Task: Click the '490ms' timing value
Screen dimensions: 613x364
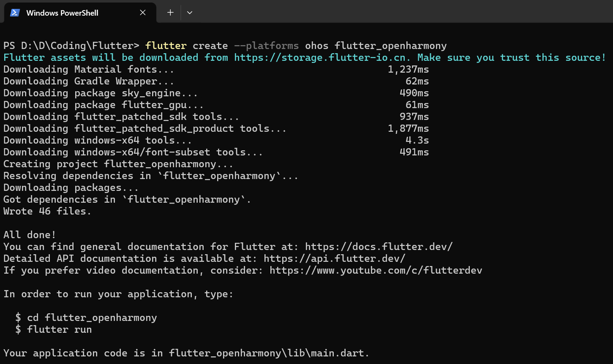Action: [x=414, y=93]
